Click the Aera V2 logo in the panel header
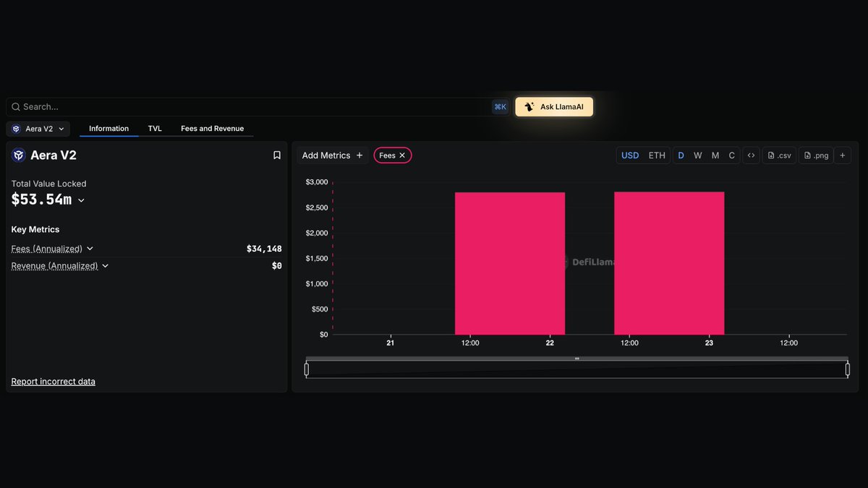 coord(19,155)
